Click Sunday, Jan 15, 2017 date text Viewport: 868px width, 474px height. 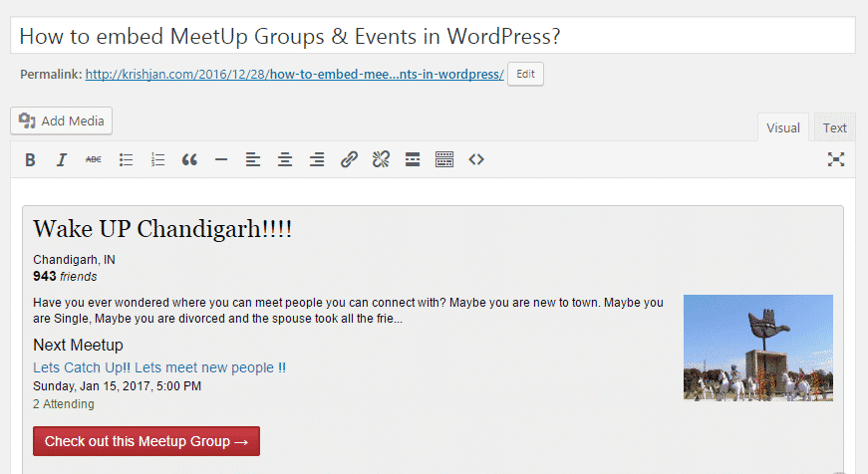(x=117, y=386)
